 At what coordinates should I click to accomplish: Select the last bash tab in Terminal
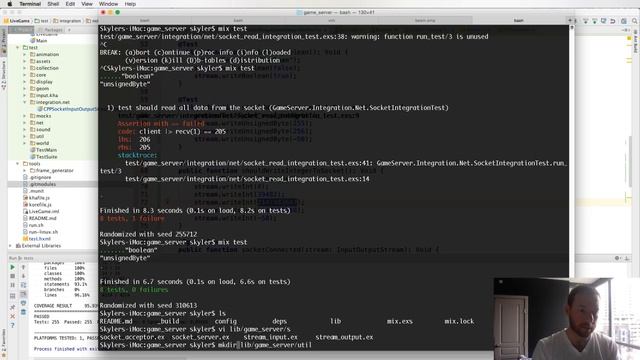click(x=518, y=20)
